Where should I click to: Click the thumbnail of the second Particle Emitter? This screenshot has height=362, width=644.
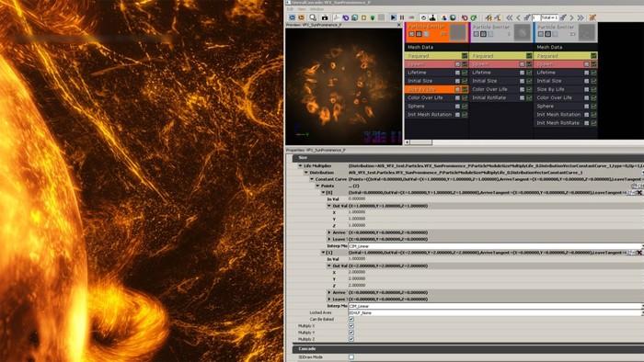point(522,33)
